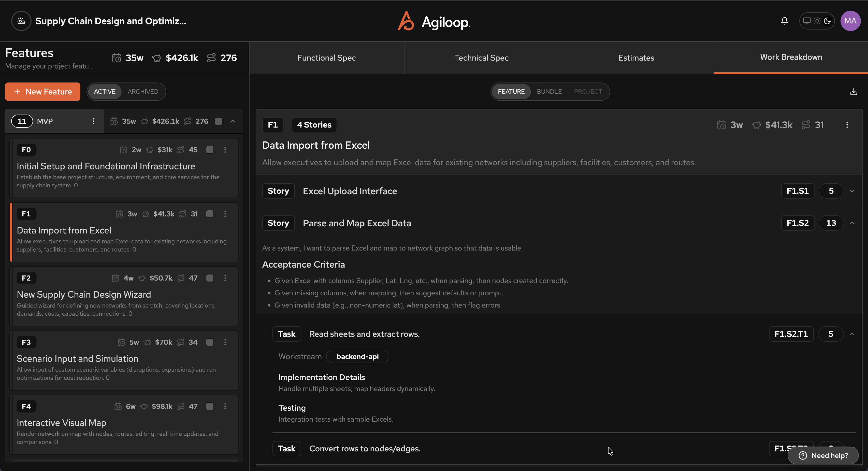868x471 pixels.
Task: Expand the Excel Upload Interface story
Action: pyautogui.click(x=852, y=191)
